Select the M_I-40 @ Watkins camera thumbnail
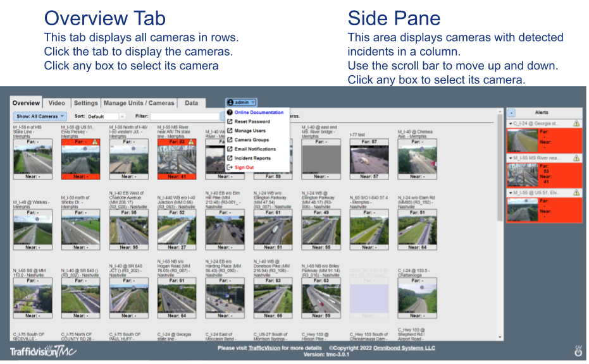The height and width of the screenshot is (364, 589). [33, 229]
